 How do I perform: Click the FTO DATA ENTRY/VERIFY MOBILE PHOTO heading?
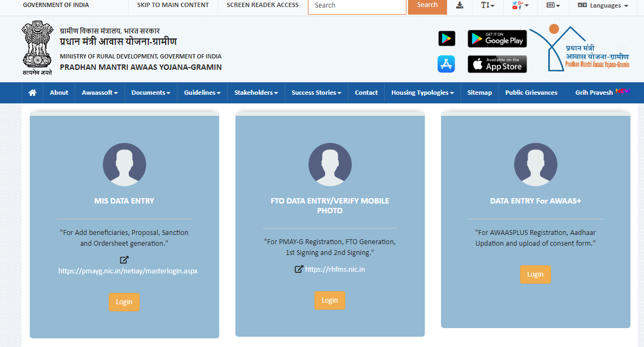pos(330,206)
